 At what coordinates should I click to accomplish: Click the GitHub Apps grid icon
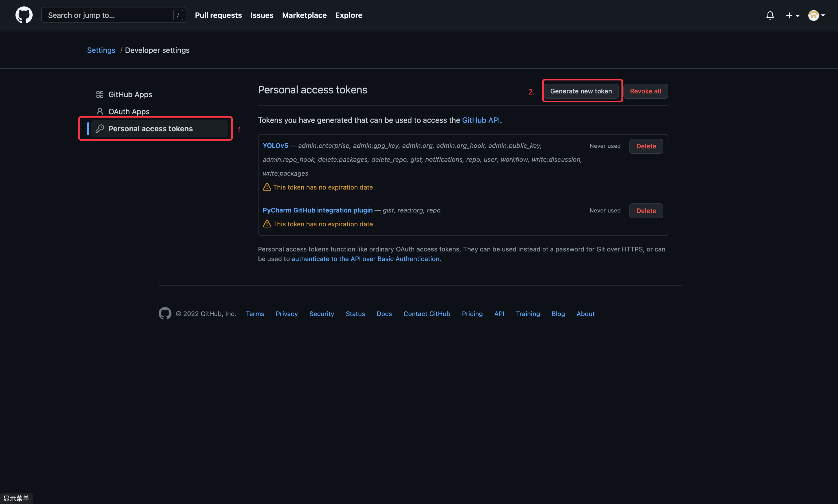(x=100, y=94)
